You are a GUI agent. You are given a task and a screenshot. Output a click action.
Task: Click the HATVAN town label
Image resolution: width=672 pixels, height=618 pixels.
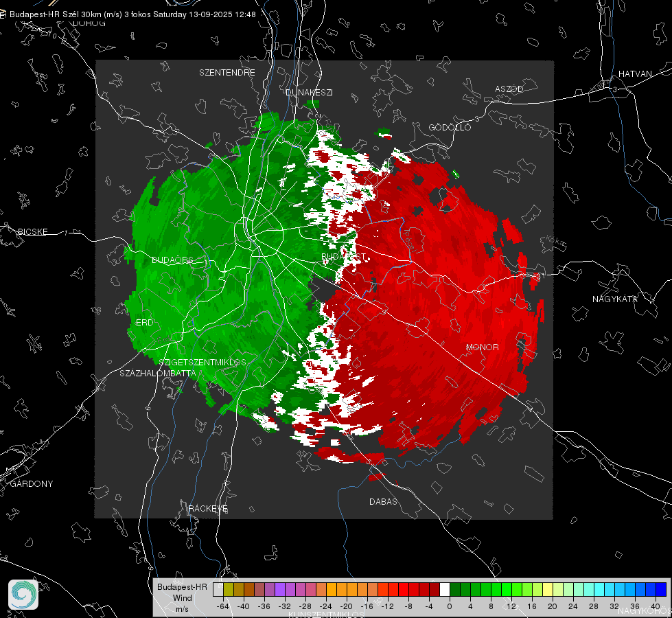coord(635,73)
